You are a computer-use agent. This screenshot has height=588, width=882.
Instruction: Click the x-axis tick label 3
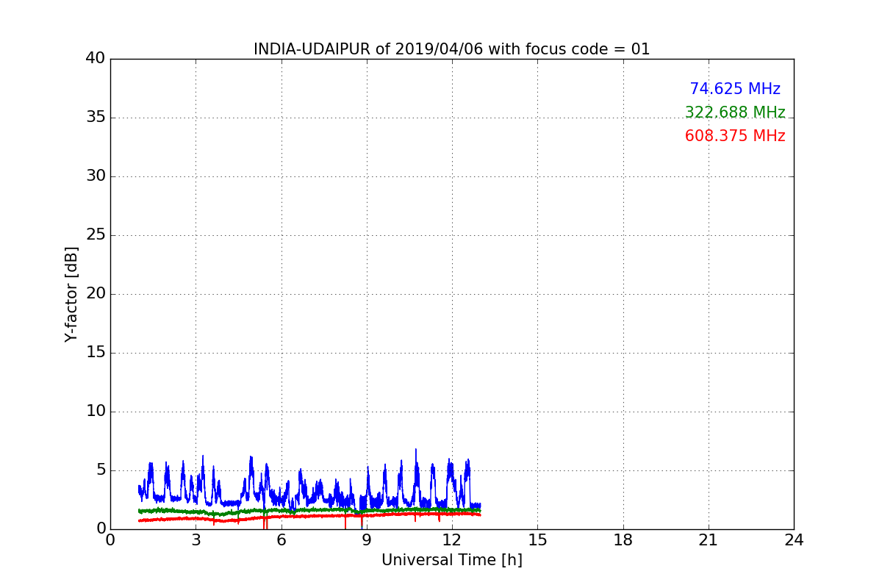196,539
